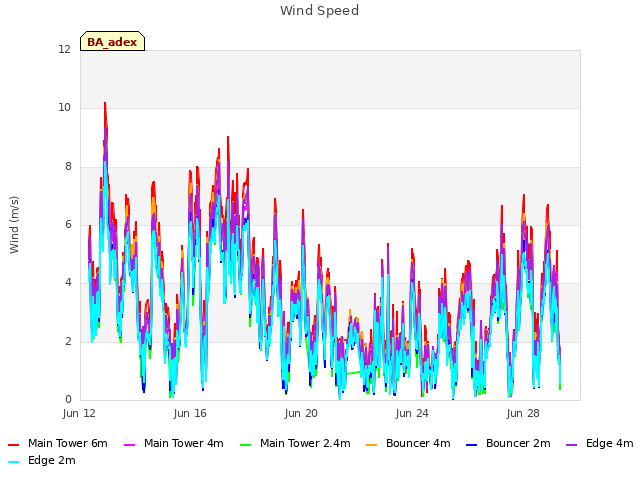
Task: Toggle Edge 2m legend entry
Action: (42, 460)
